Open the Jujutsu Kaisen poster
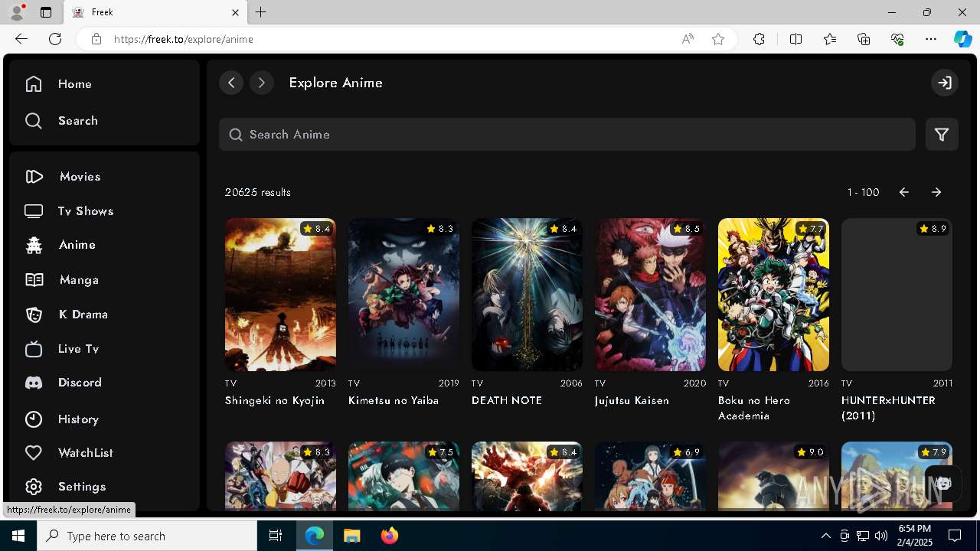 click(x=650, y=295)
